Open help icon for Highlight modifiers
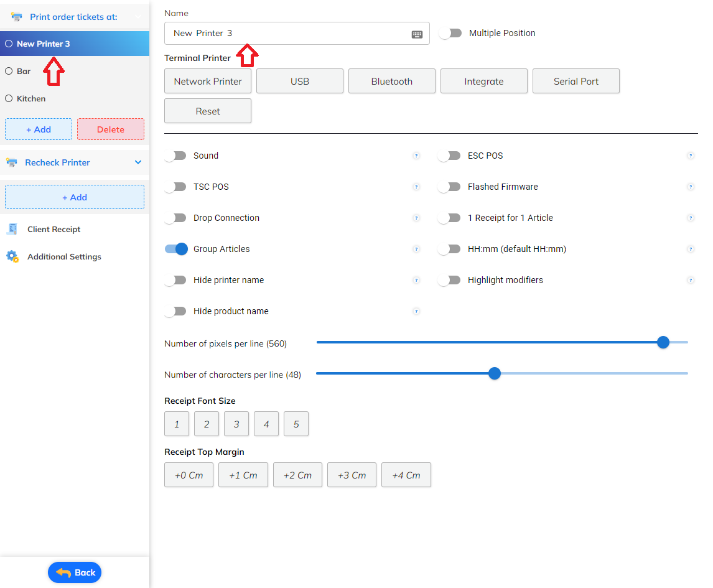This screenshot has height=588, width=713. tap(690, 280)
